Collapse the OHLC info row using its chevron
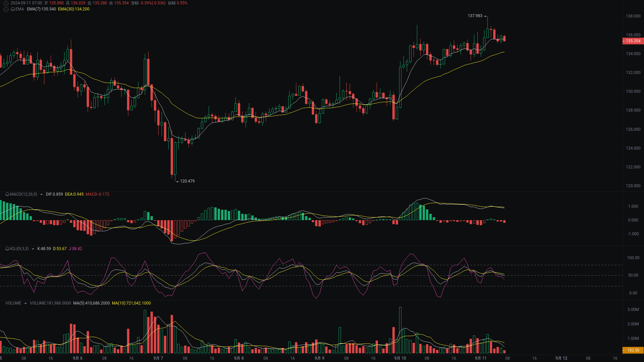This screenshot has height=362, width=644. [x=6, y=3]
